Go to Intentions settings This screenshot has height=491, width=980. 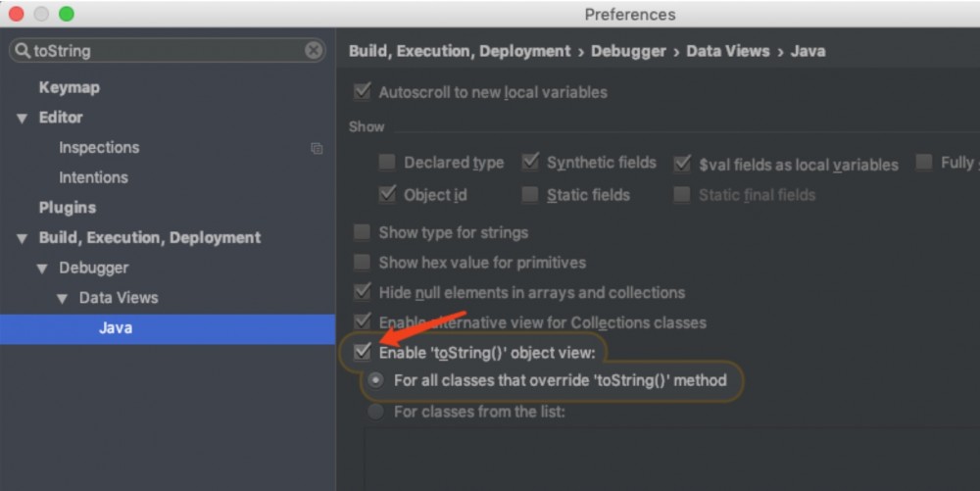pyautogui.click(x=93, y=177)
